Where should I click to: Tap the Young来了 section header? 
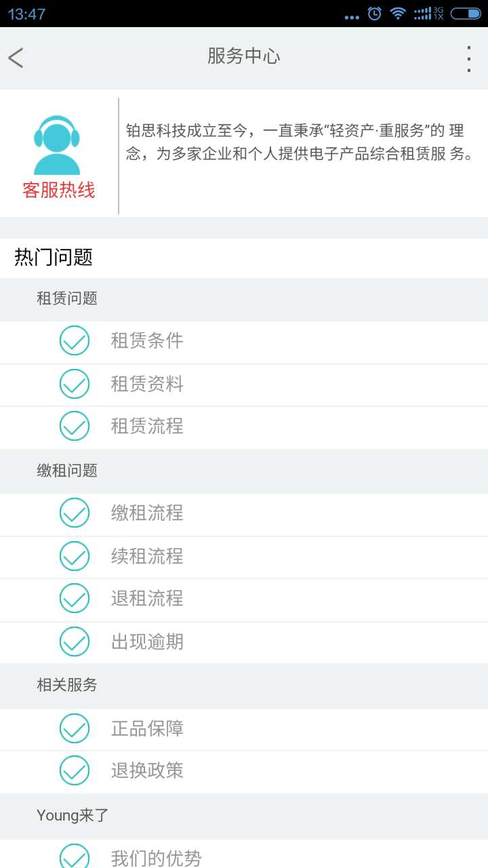[73, 815]
